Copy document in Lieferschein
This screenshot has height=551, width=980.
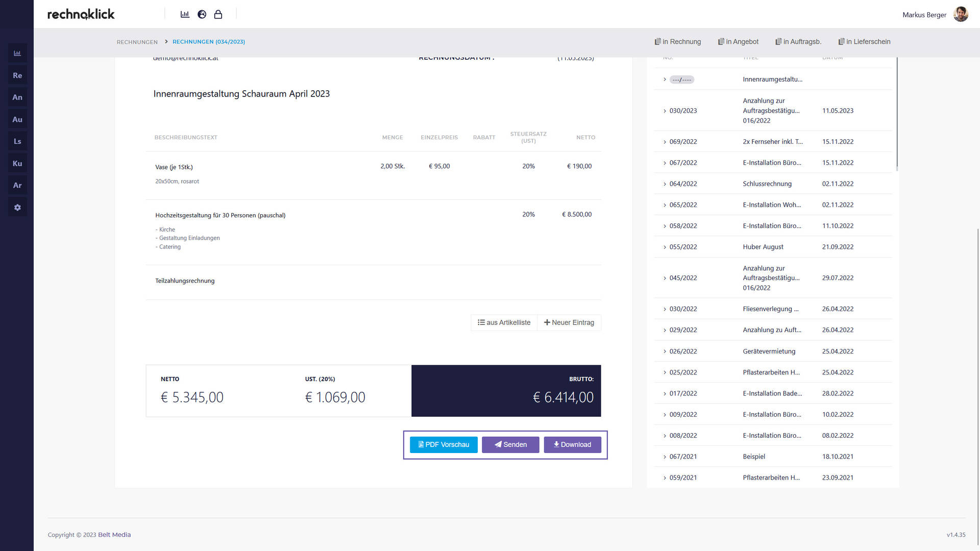pyautogui.click(x=864, y=42)
